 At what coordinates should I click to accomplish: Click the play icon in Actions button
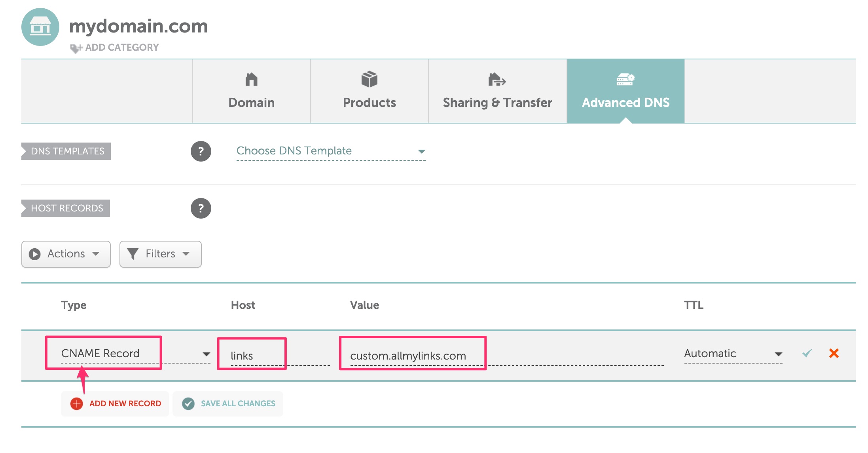point(35,254)
